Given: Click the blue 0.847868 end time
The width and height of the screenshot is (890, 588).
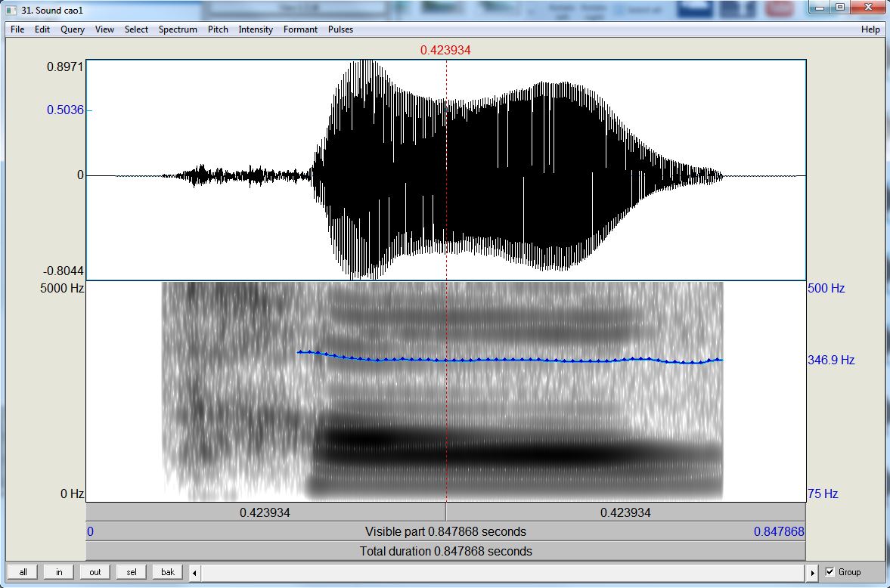Looking at the screenshot, I should tap(779, 532).
